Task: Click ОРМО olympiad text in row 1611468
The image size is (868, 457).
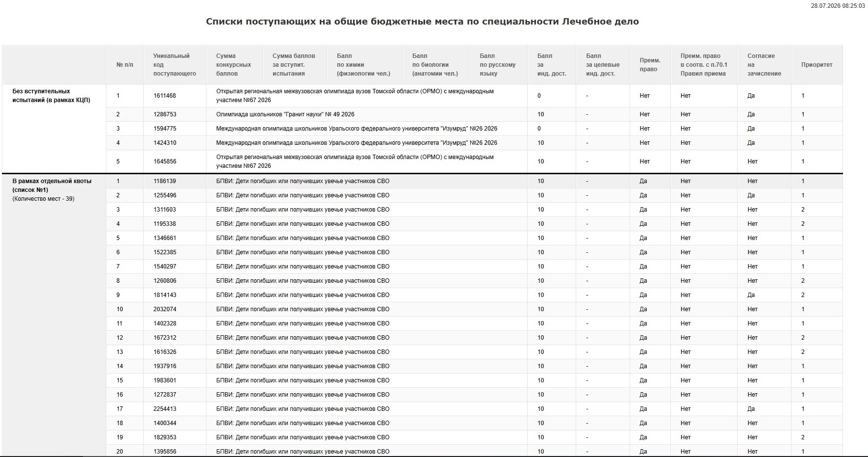Action: pyautogui.click(x=355, y=96)
